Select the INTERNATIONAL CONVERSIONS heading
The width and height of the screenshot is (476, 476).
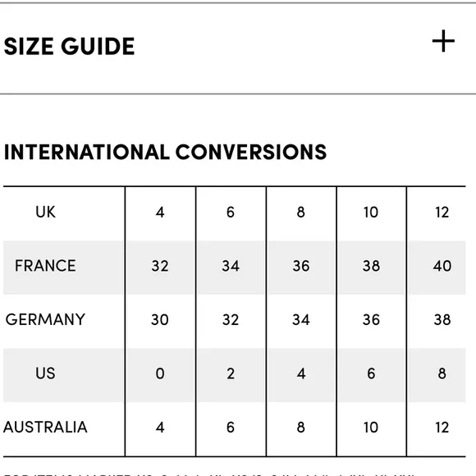click(x=165, y=152)
